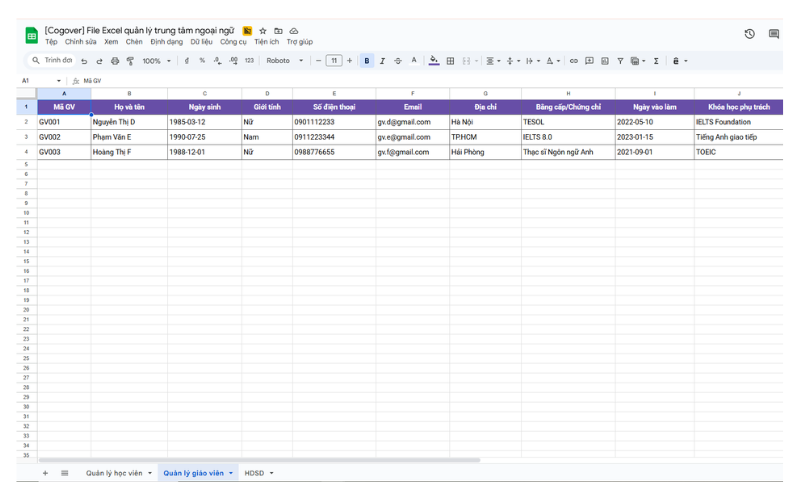Click the print icon in toolbar
This screenshot has width=800, height=500.
[115, 61]
